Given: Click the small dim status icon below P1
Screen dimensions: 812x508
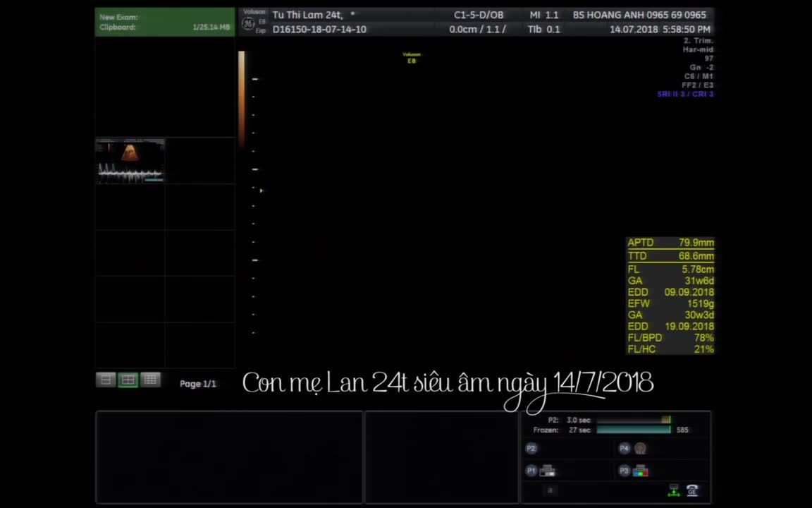Looking at the screenshot, I should coord(550,490).
